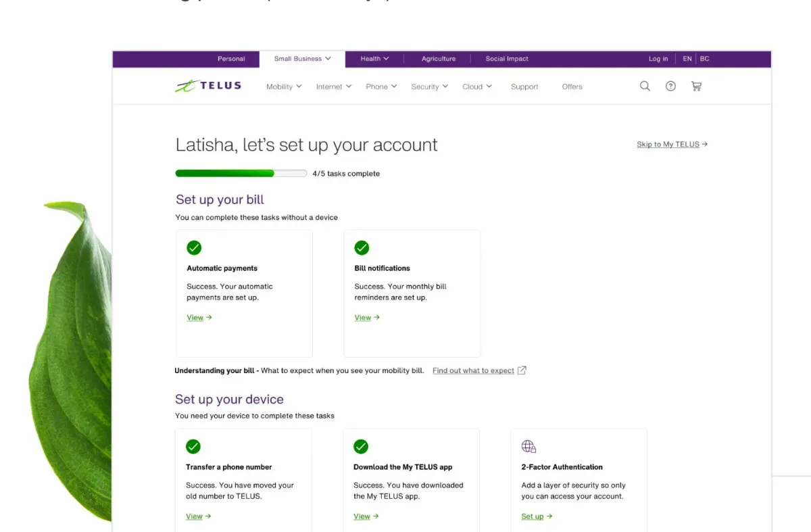The width and height of the screenshot is (811, 532).
Task: Click the 2-Factor Authentication card title
Action: tap(562, 467)
